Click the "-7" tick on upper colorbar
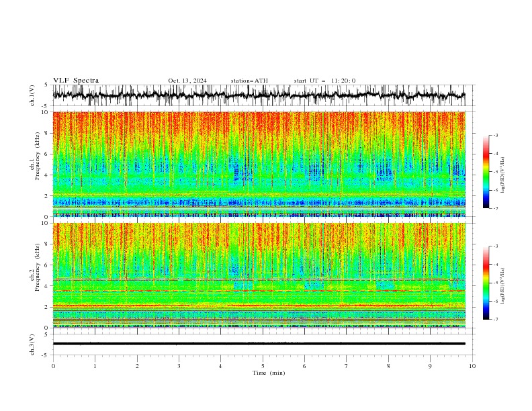The image size is (532, 411). tap(495, 208)
